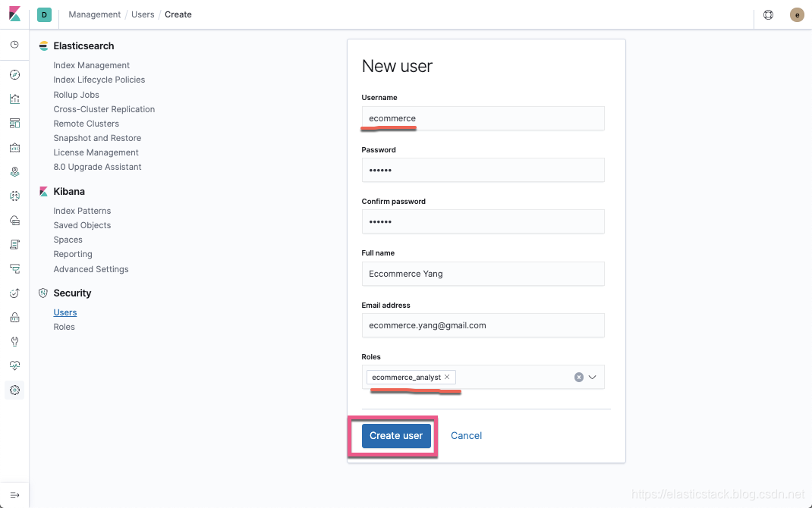Open the Maps app icon
Screen dimensions: 812x508
pyautogui.click(x=14, y=172)
